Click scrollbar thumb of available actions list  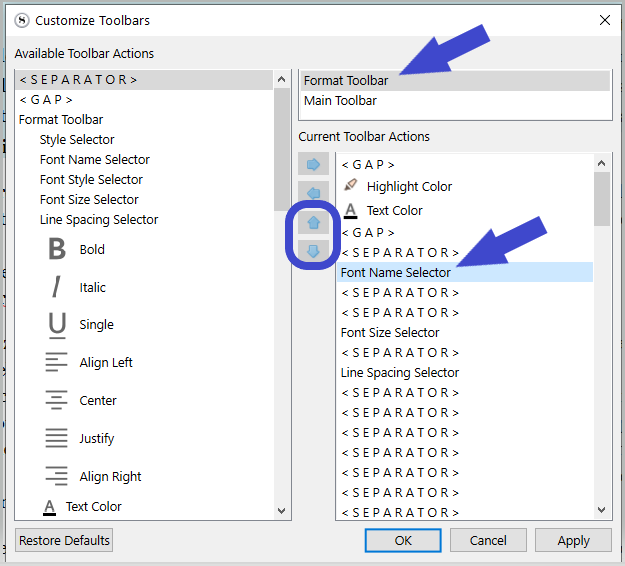282,150
